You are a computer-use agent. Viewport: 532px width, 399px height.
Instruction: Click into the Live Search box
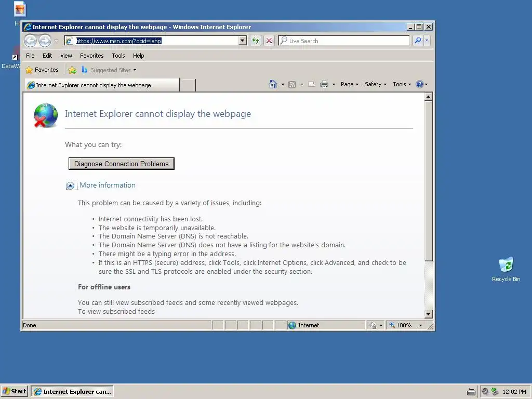[344, 41]
